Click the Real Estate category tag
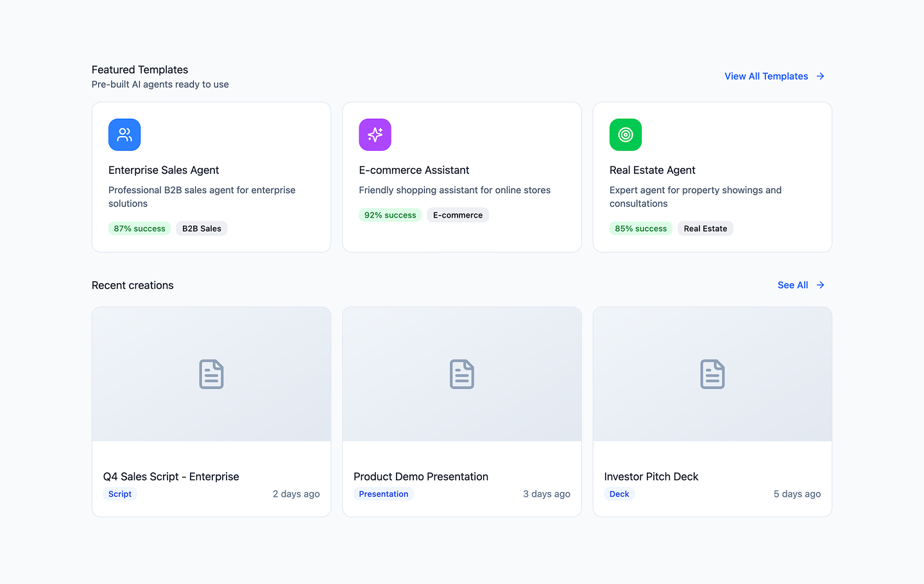 point(705,228)
